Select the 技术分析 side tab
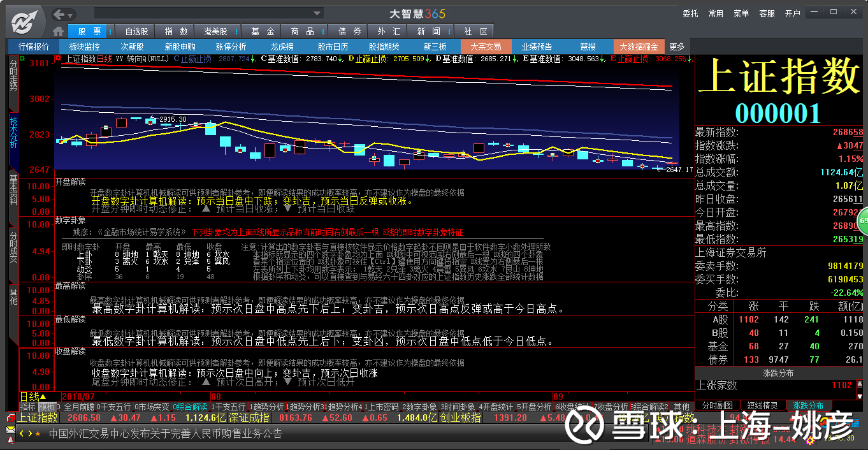The height and width of the screenshot is (450, 868). [13, 139]
